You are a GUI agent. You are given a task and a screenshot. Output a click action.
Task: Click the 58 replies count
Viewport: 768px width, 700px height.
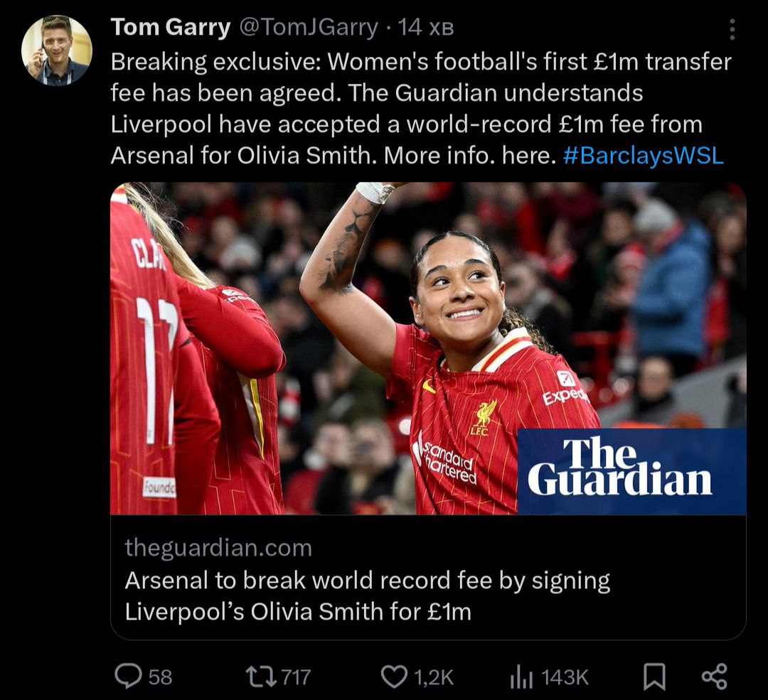pos(160,677)
